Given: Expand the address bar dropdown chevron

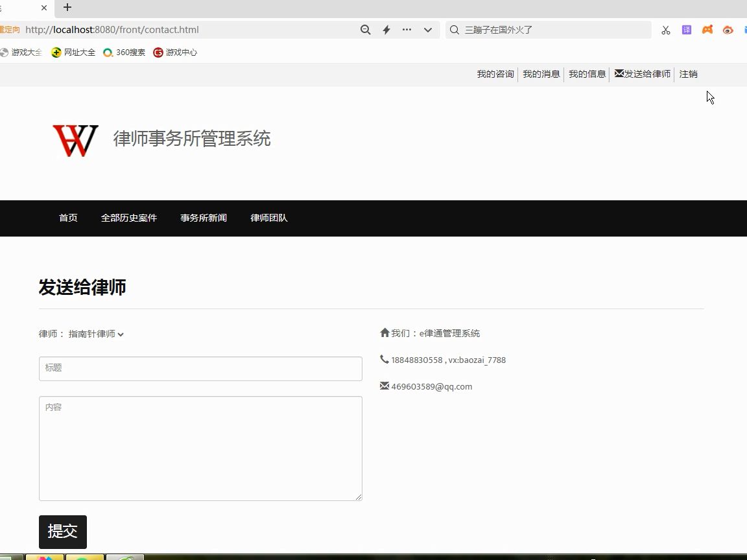Looking at the screenshot, I should click(x=428, y=30).
